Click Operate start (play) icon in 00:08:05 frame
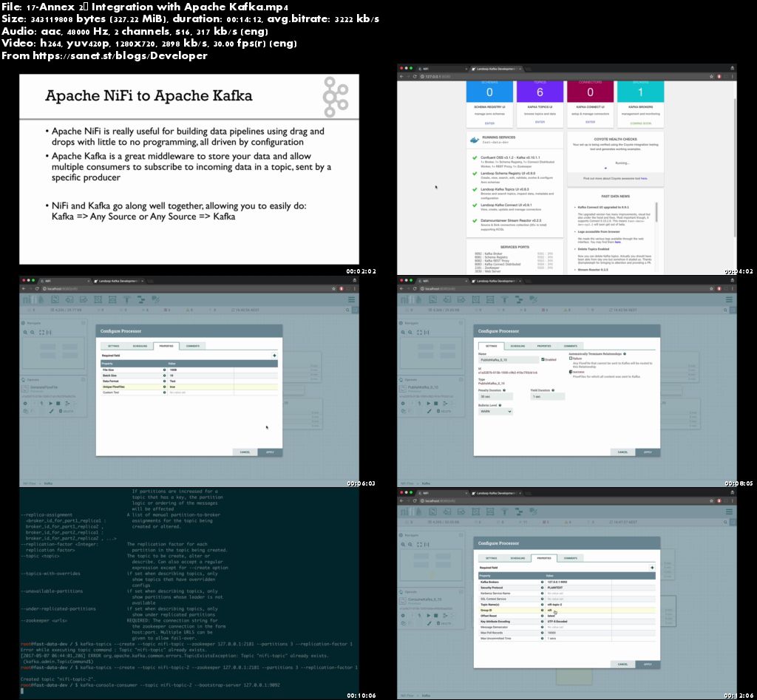757x700 pixels. coord(428,403)
